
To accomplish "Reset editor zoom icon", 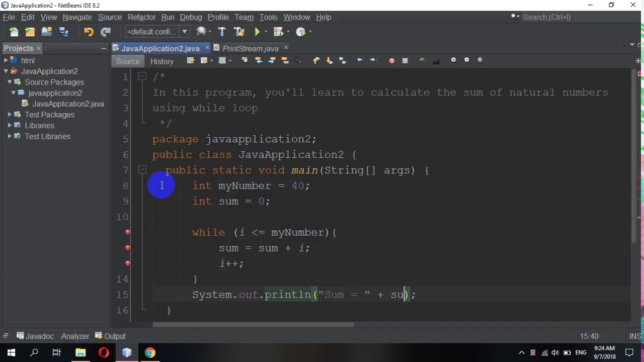I will click(480, 60).
